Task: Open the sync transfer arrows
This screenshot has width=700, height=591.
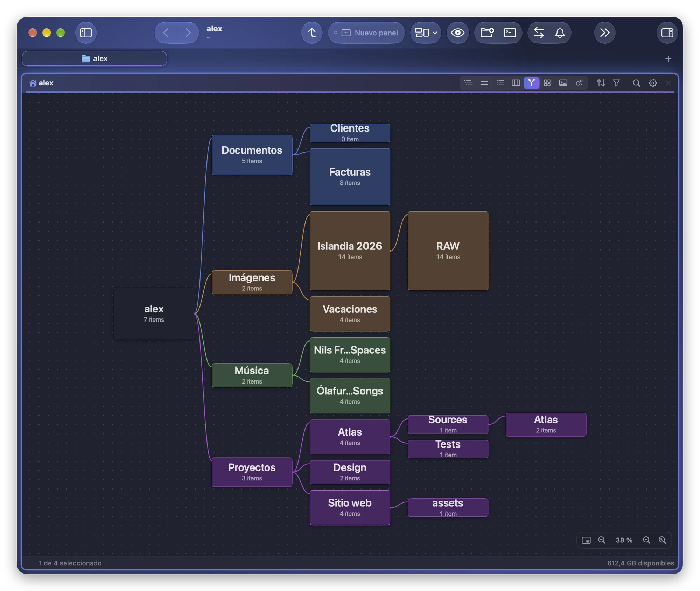Action: 539,33
